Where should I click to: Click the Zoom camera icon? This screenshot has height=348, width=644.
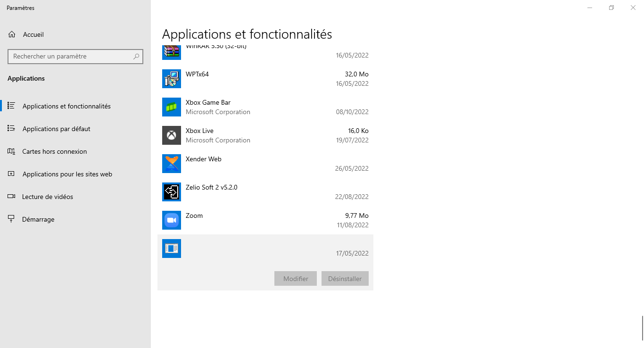point(172,220)
